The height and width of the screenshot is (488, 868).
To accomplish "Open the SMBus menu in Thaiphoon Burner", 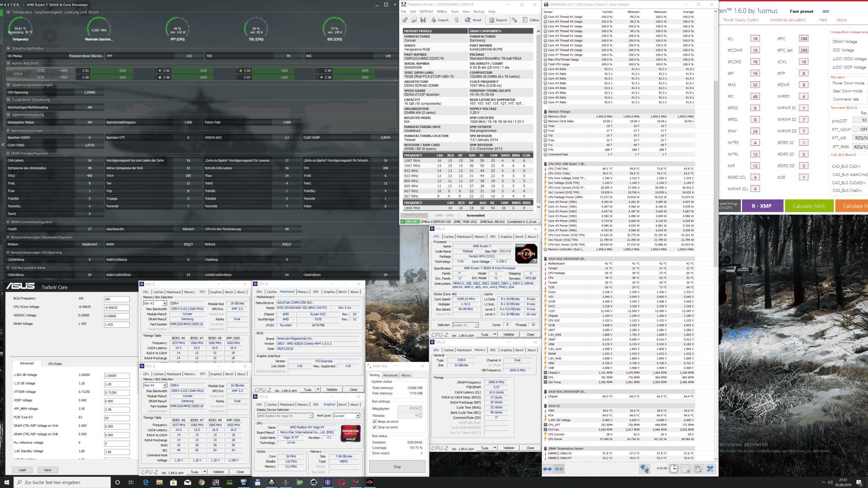I will coord(442,11).
